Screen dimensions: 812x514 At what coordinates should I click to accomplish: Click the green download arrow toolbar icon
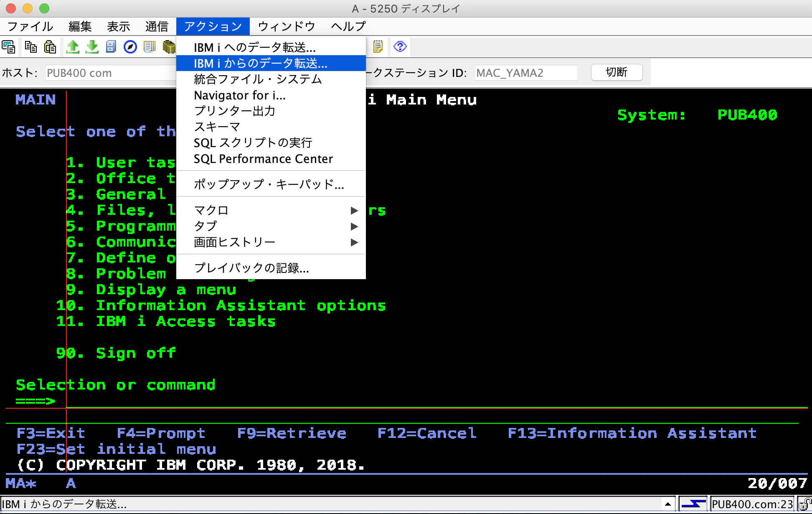tap(92, 47)
